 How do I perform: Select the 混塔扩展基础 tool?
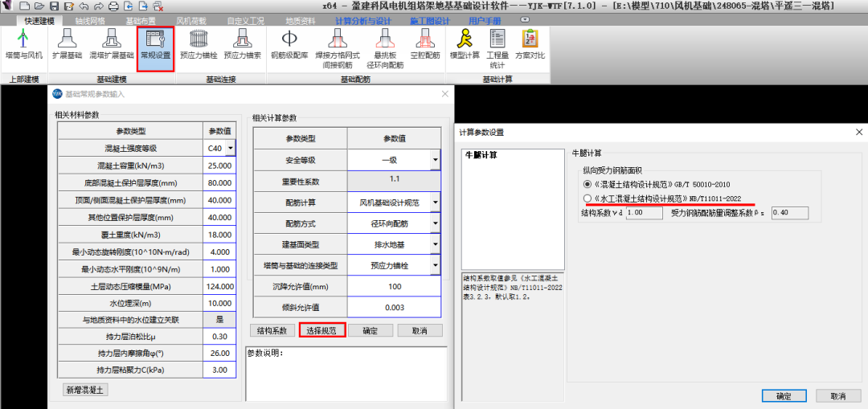point(112,45)
